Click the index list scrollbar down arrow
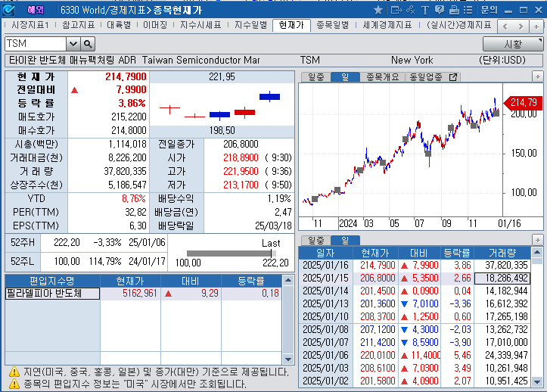The width and height of the screenshot is (547, 392). (288, 359)
